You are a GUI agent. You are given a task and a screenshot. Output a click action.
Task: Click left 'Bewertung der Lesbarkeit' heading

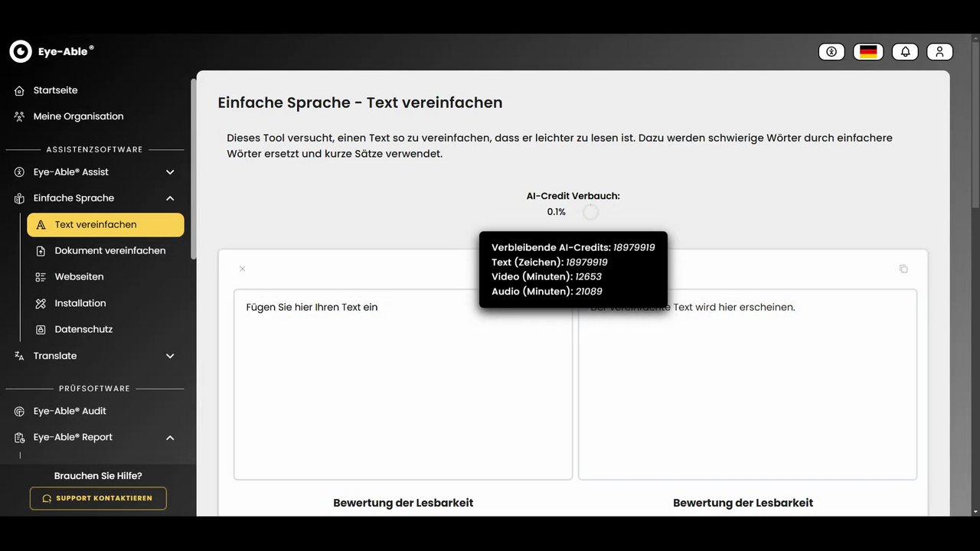(403, 503)
